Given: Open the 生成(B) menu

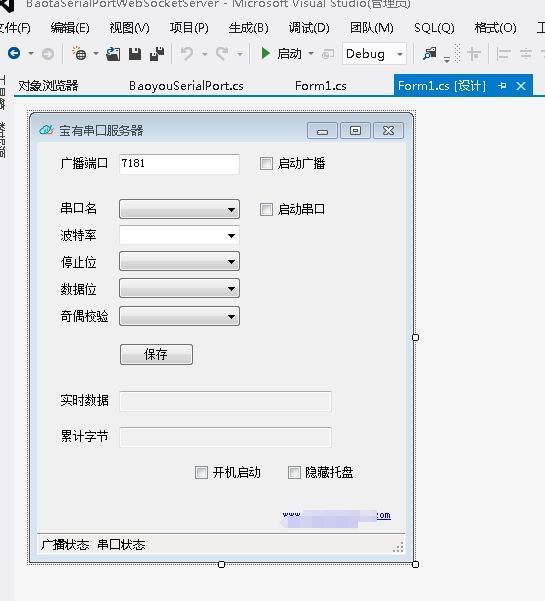Looking at the screenshot, I should pyautogui.click(x=248, y=28).
